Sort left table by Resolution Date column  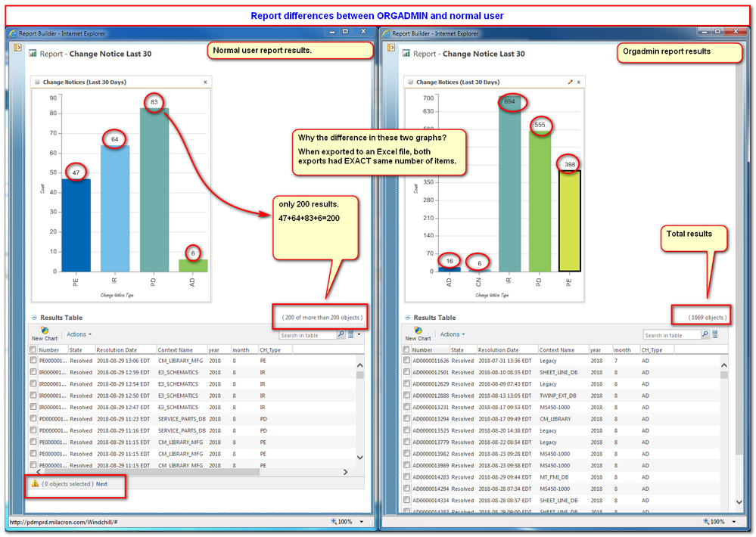117,350
